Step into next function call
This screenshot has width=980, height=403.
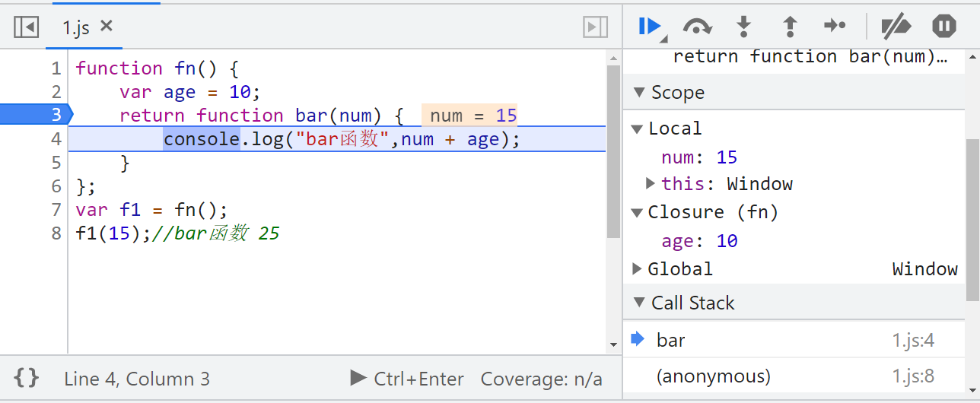[743, 27]
